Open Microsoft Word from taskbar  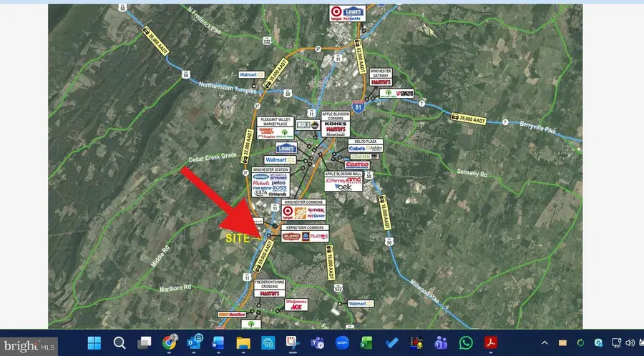(x=218, y=343)
